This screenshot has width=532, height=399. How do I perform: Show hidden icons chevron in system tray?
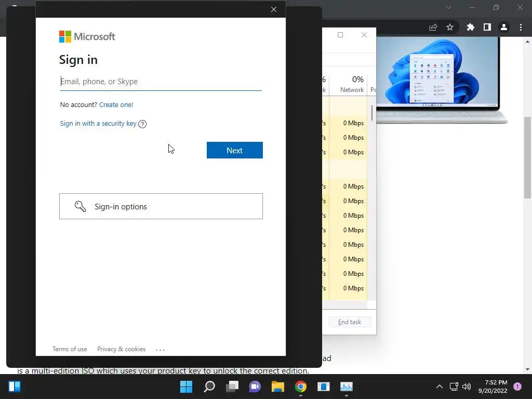tap(440, 387)
